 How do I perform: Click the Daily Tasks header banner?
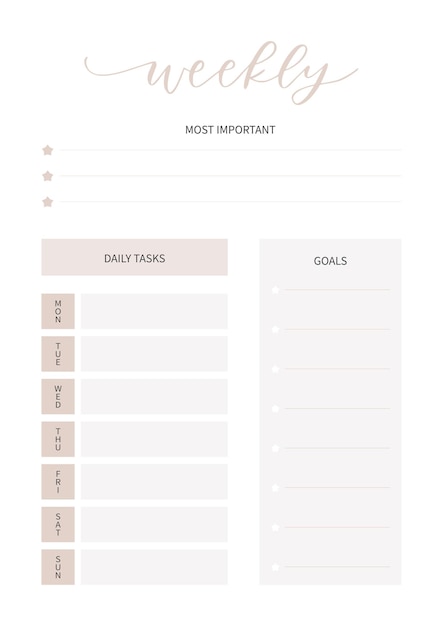[134, 257]
